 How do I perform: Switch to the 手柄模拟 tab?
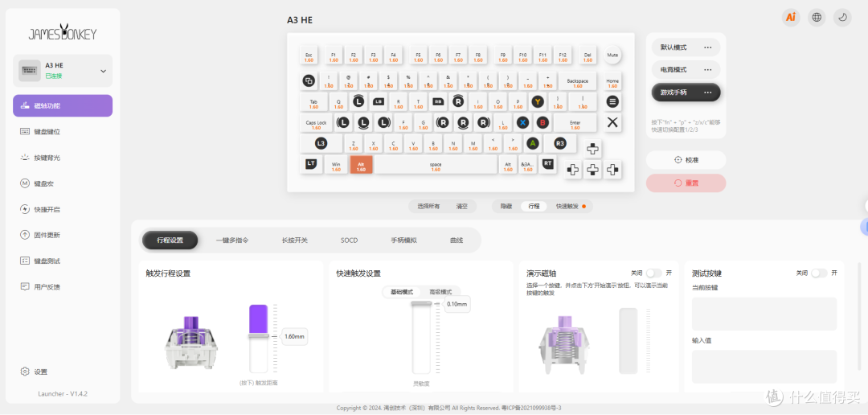(404, 240)
